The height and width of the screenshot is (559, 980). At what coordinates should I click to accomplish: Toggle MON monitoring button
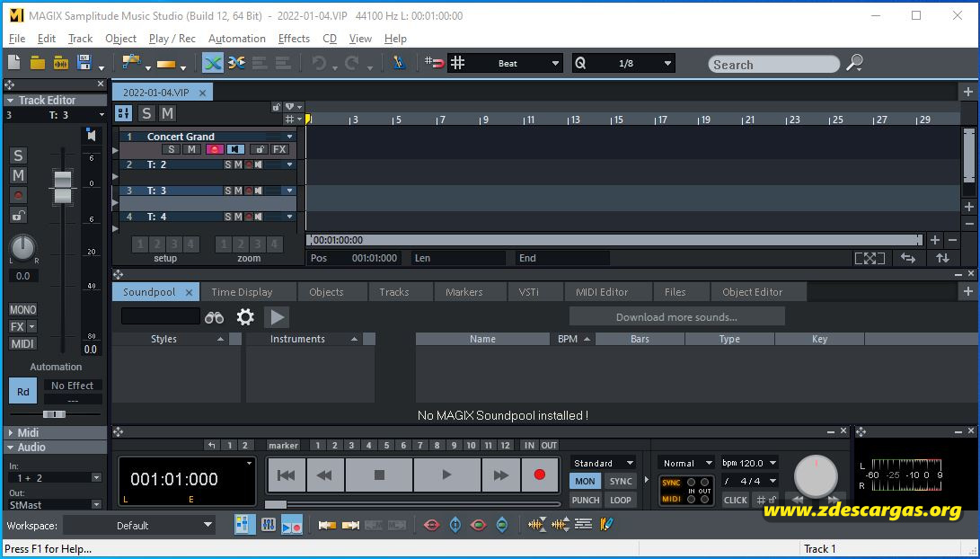[585, 481]
